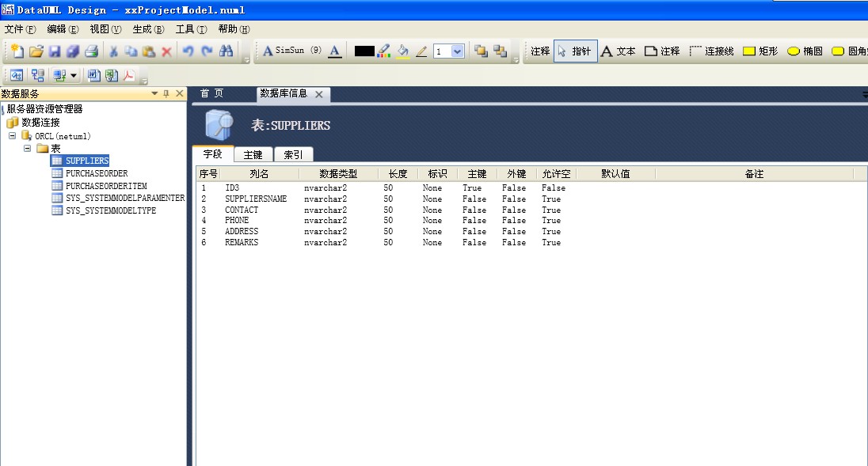Click the 数据类型 column header
Viewport: 868px width, 466px height.
pyautogui.click(x=338, y=173)
